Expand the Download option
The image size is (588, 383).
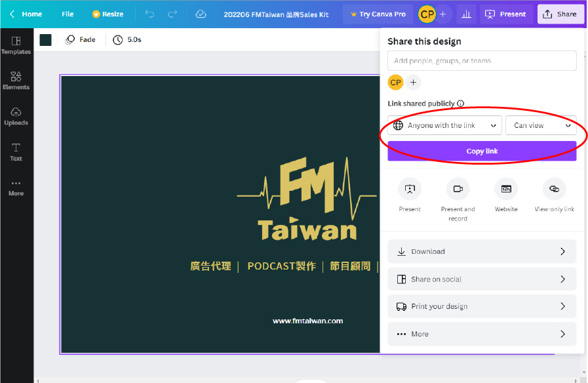coord(482,251)
